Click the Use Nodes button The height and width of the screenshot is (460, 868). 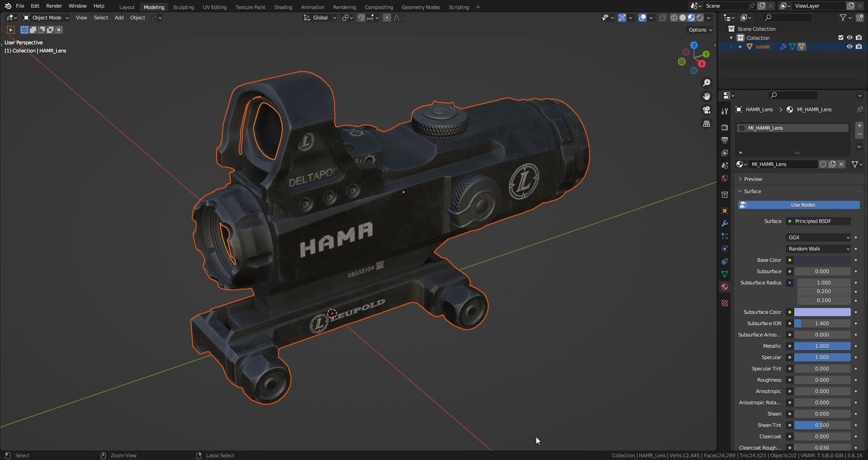(803, 204)
